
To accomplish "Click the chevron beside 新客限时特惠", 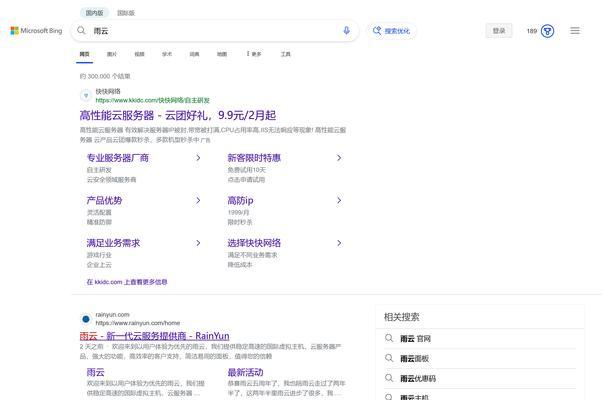I will [339, 158].
